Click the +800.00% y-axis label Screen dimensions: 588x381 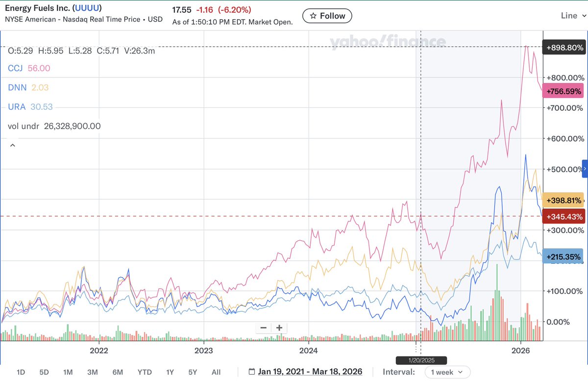pyautogui.click(x=566, y=77)
